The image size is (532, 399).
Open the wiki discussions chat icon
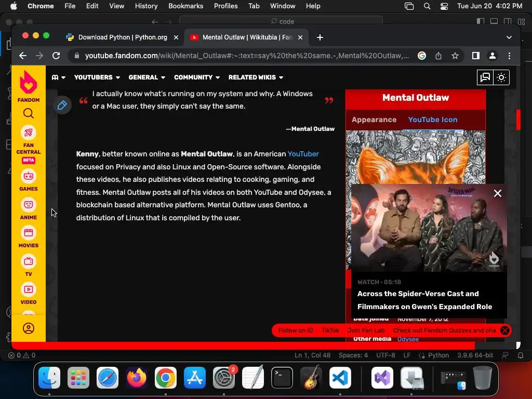485,77
